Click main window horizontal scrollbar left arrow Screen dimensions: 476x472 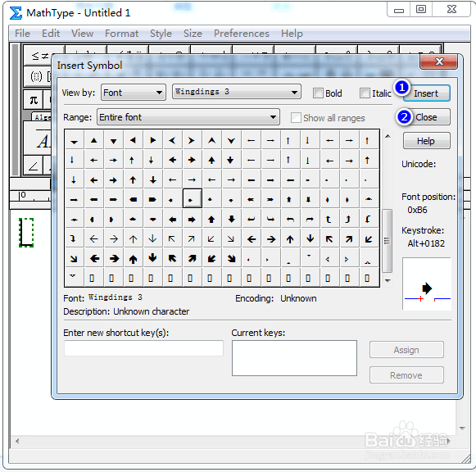click(17, 441)
